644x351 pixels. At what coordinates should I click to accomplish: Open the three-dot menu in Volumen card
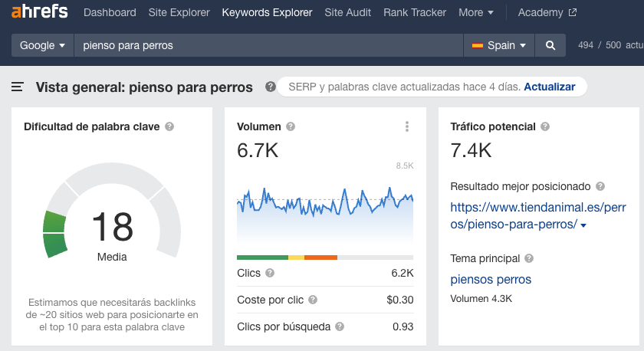point(407,126)
